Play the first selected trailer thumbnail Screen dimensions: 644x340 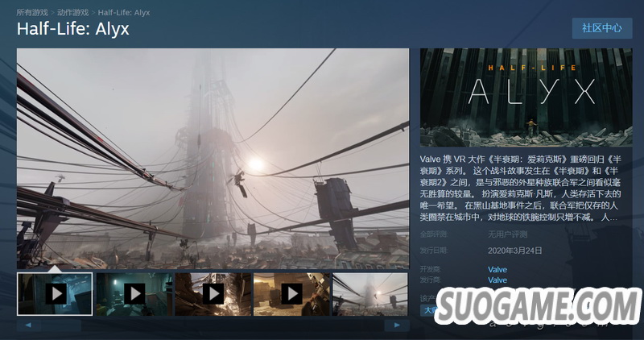click(x=55, y=294)
